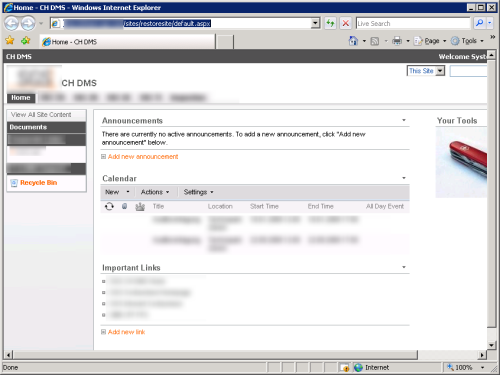Viewport: 500px width, 375px height.
Task: Open a new blank browser tab
Action: click(225, 42)
